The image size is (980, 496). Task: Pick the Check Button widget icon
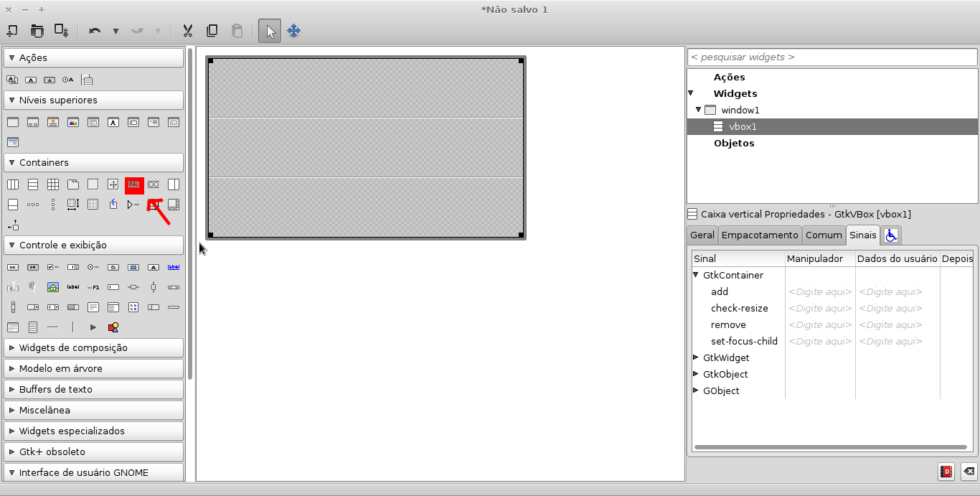(53, 267)
